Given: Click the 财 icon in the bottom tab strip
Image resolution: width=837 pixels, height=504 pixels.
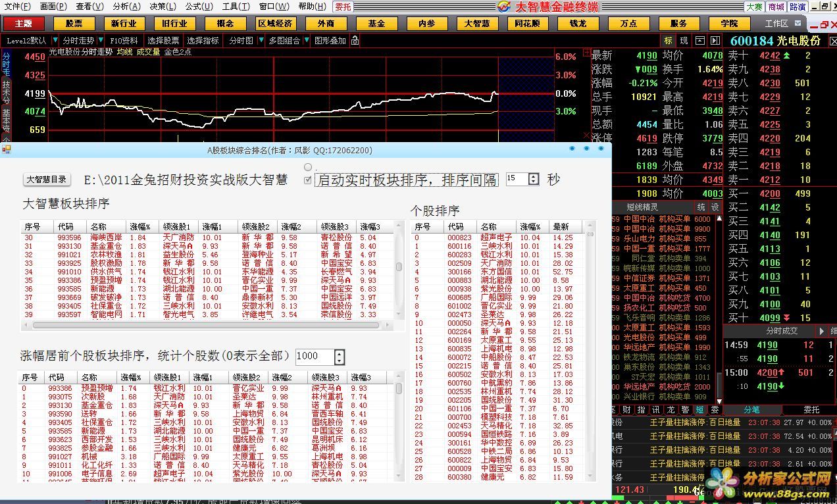Looking at the screenshot, I should click(x=626, y=410).
